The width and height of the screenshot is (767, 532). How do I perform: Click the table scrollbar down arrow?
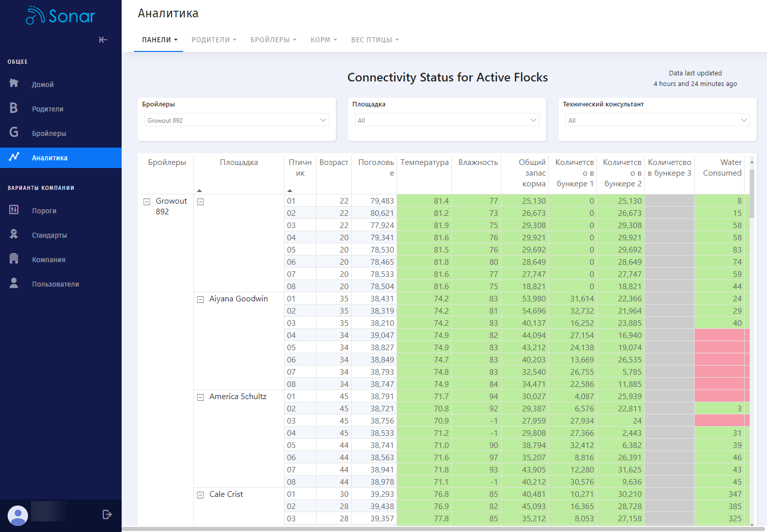(752, 524)
